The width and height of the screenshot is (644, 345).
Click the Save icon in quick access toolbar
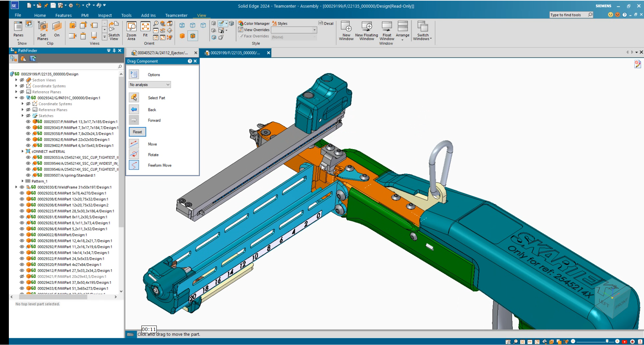[53, 5]
